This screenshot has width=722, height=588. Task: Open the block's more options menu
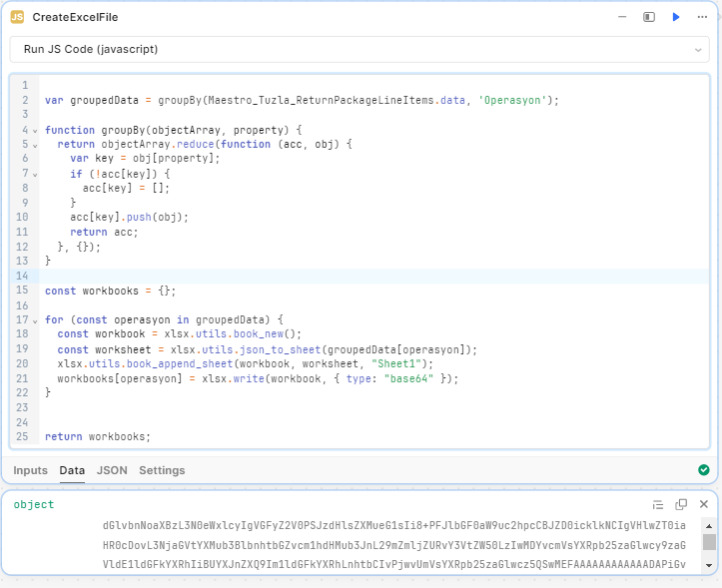tap(702, 17)
